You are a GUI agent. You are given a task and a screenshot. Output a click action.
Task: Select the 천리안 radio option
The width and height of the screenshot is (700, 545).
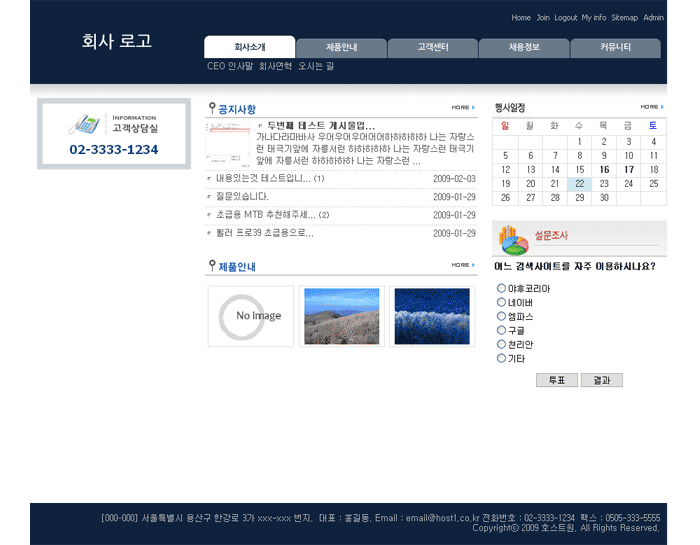(x=501, y=344)
